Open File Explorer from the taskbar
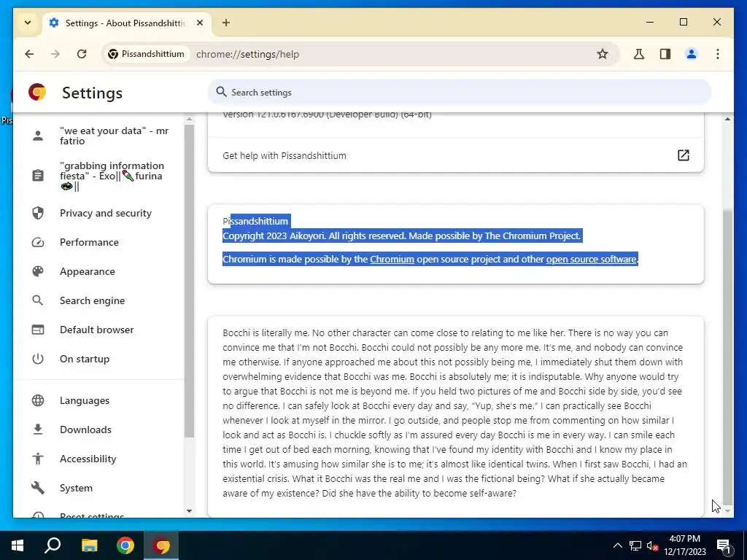747x560 pixels. pyautogui.click(x=89, y=545)
